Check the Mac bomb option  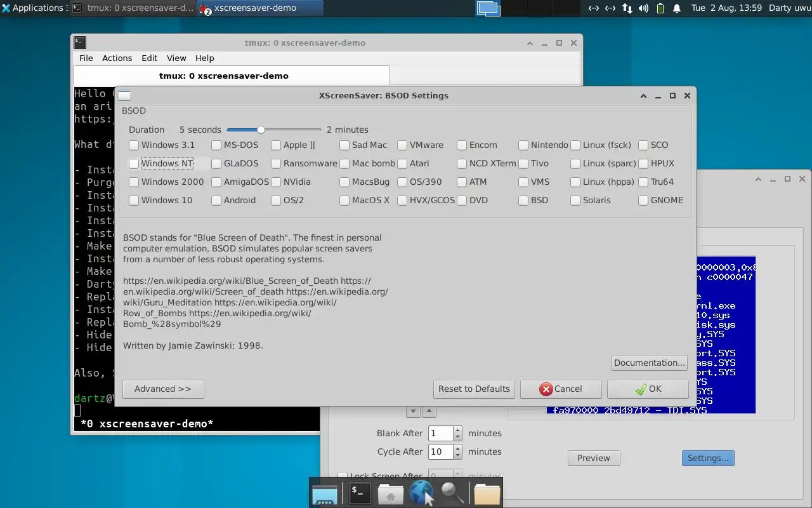pyautogui.click(x=344, y=164)
